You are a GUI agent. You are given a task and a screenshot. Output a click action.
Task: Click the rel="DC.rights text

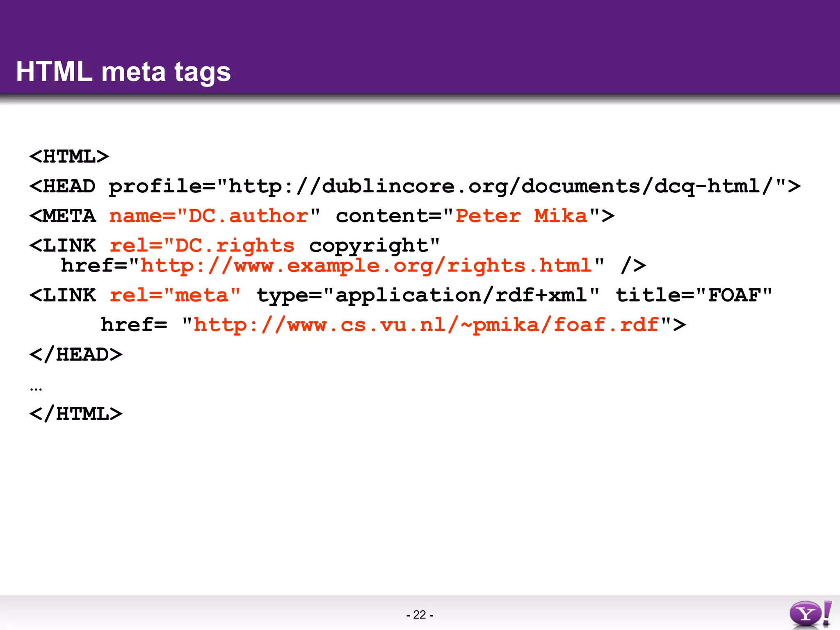(202, 246)
